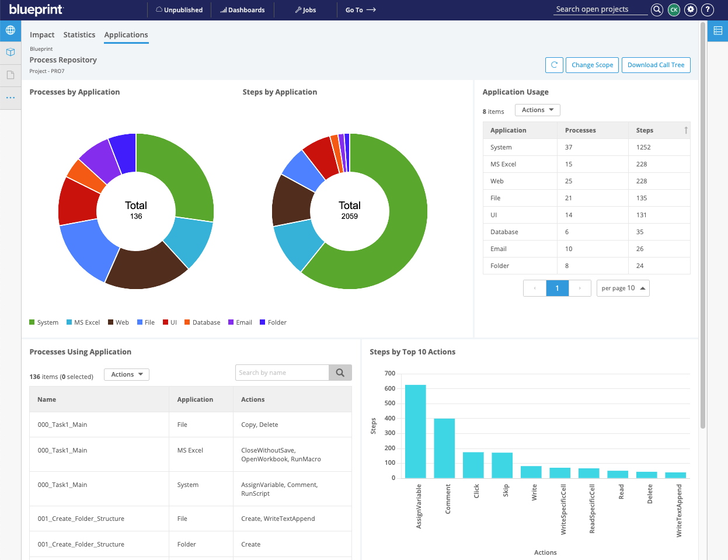Open the panel list icon on the right edge
Viewport: 728px width, 560px height.
coord(717,30)
